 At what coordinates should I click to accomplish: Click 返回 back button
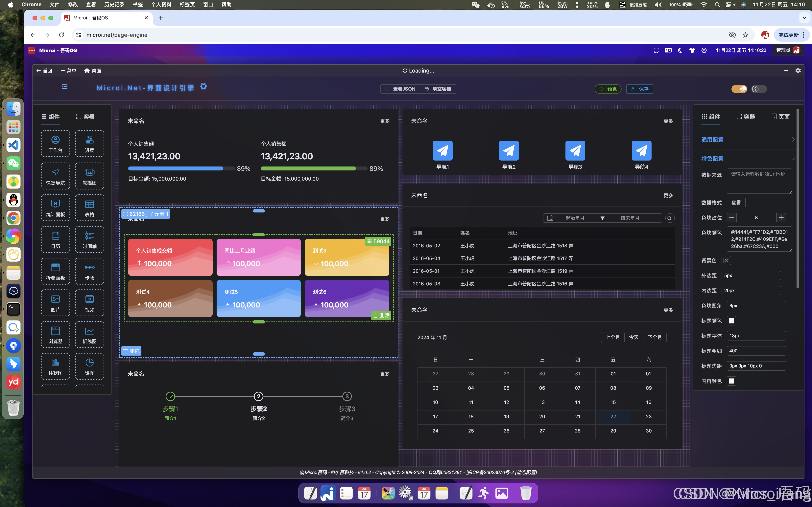coord(44,70)
